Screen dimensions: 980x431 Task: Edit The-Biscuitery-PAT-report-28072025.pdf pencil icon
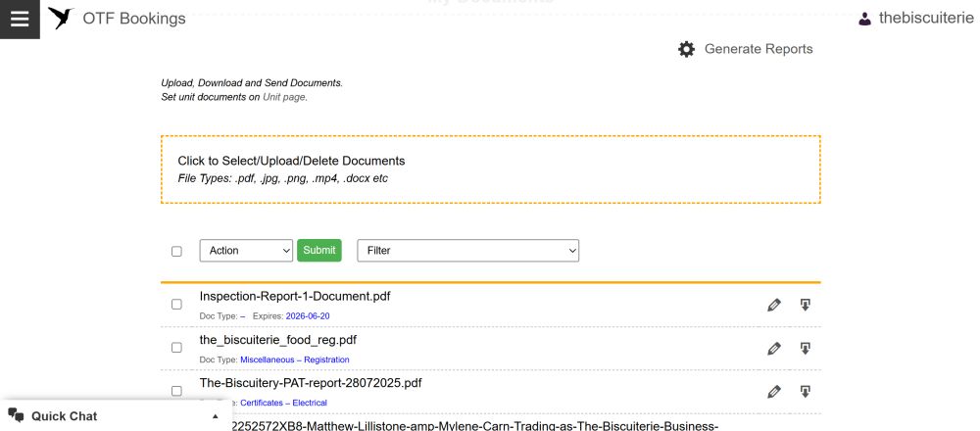[774, 392]
